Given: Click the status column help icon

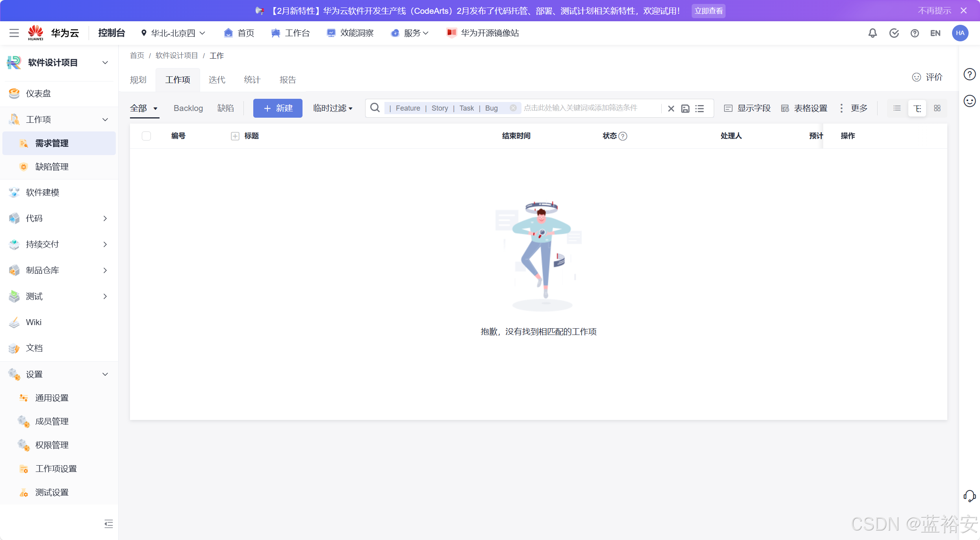Looking at the screenshot, I should click(x=623, y=136).
